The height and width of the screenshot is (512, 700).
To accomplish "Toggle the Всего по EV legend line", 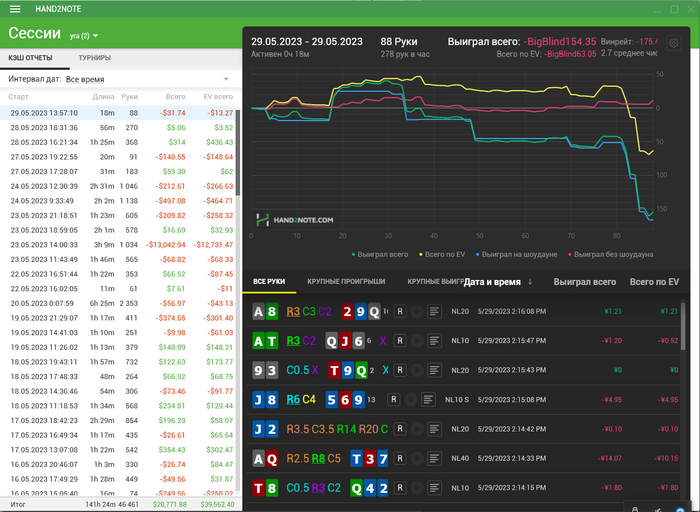I will [x=442, y=254].
